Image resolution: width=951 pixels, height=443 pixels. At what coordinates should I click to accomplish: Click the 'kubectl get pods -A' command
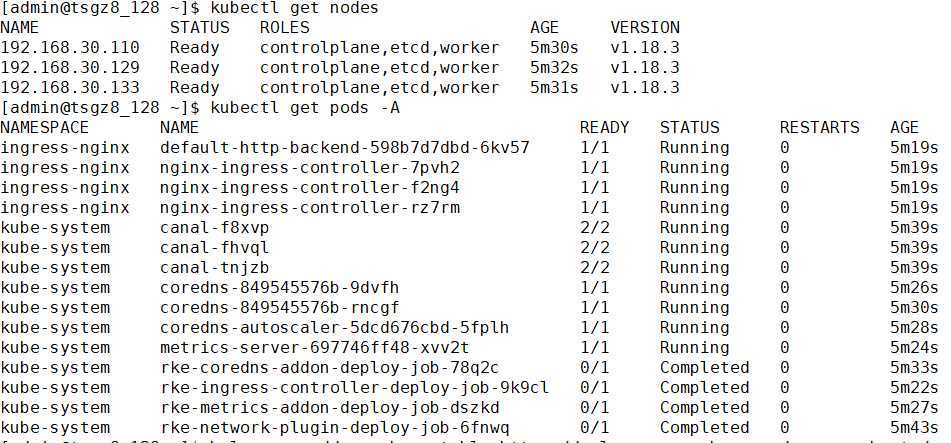[x=304, y=108]
